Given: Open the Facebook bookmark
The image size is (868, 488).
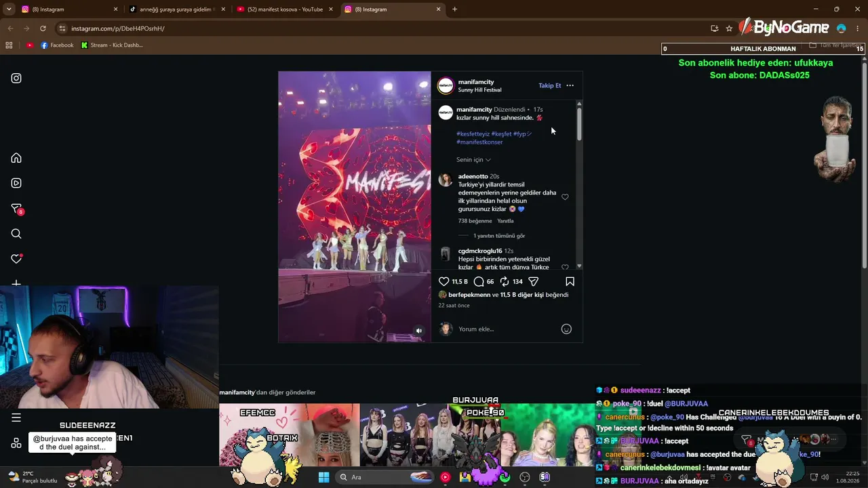Looking at the screenshot, I should [57, 45].
